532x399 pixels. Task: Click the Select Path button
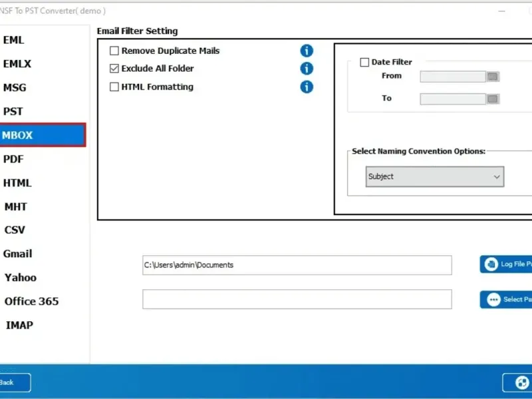point(506,300)
